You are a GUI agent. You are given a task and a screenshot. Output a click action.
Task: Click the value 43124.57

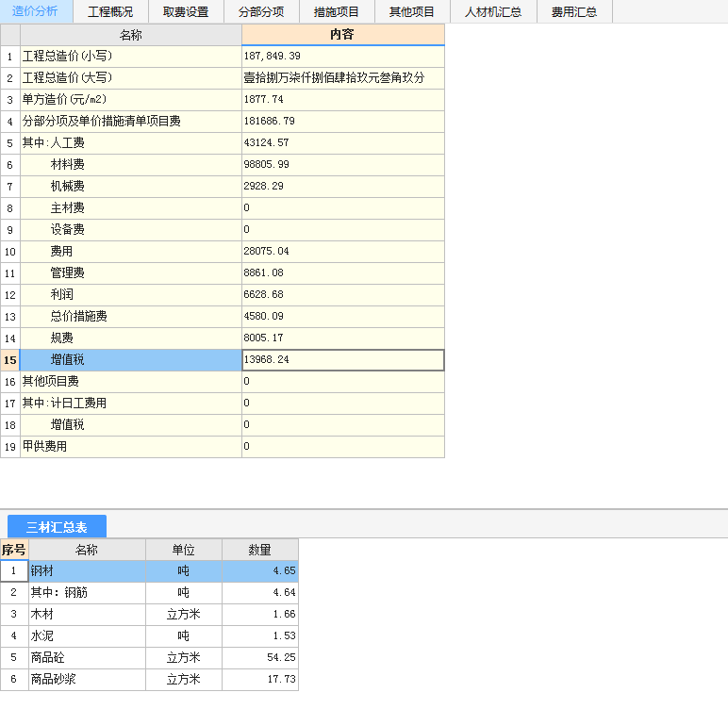(342, 143)
